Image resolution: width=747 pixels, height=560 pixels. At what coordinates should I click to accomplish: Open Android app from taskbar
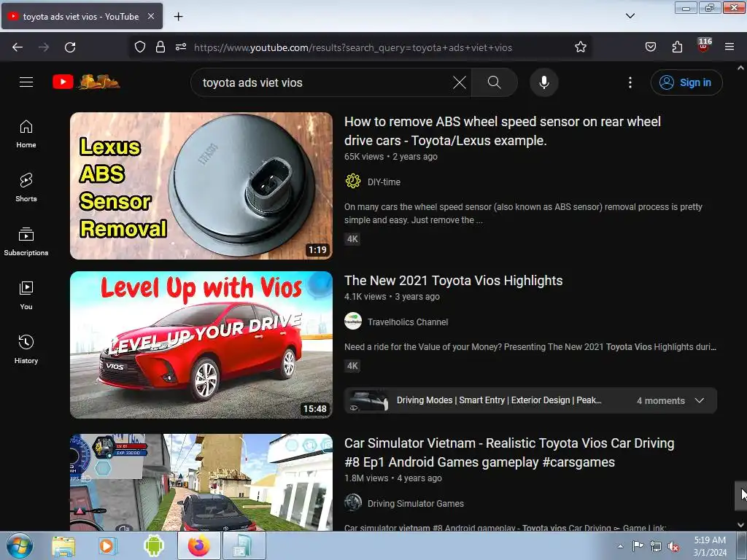point(153,545)
